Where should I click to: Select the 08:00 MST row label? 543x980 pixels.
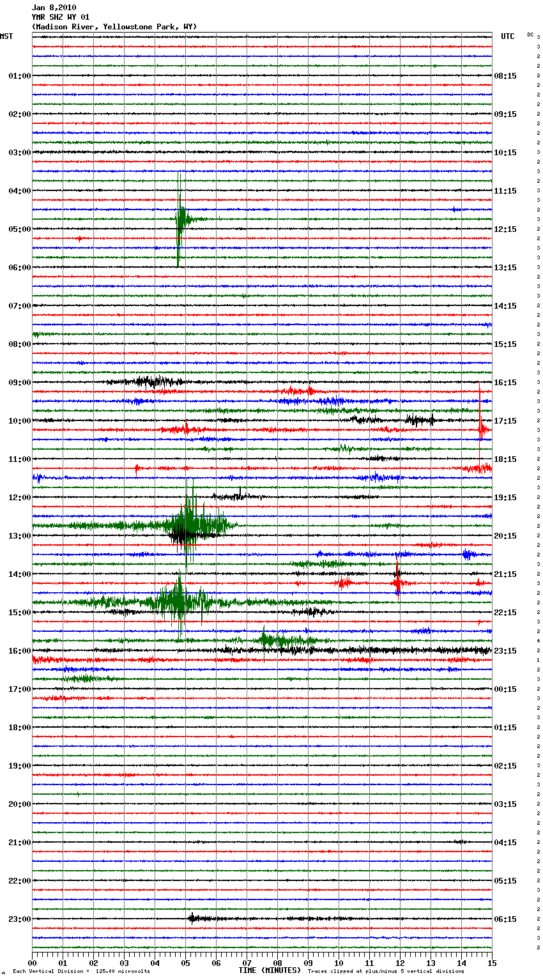[19, 344]
